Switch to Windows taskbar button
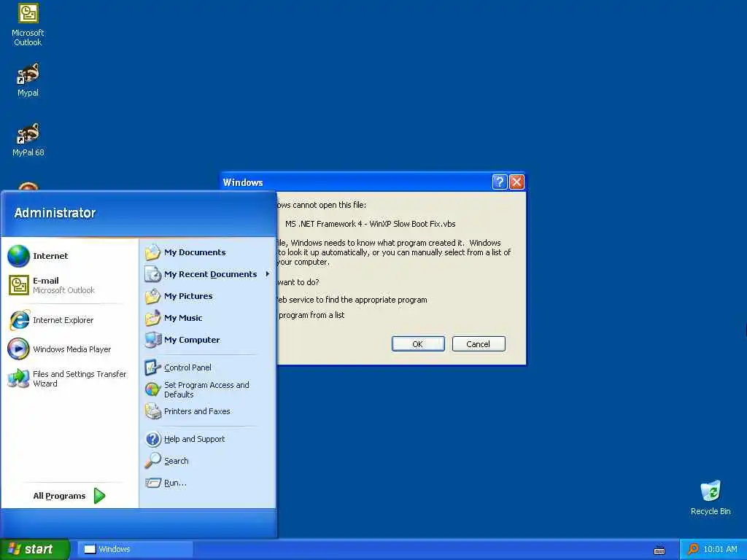 [135, 549]
